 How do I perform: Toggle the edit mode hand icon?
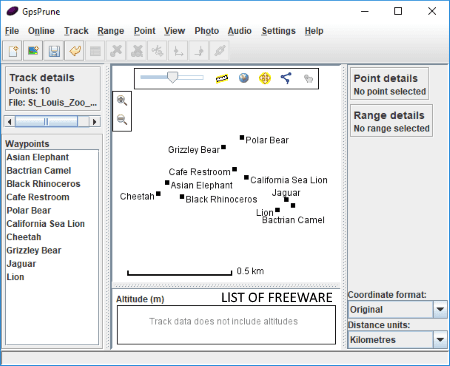pyautogui.click(x=308, y=79)
